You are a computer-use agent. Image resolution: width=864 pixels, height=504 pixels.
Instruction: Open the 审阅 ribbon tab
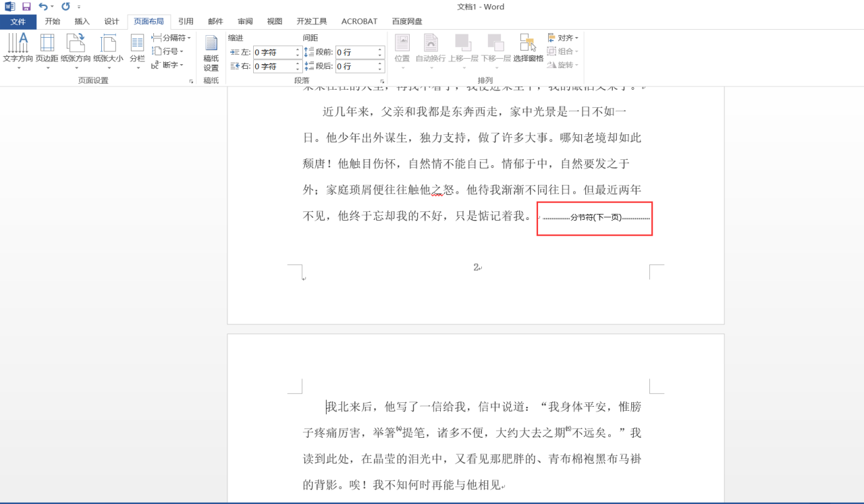coord(245,22)
